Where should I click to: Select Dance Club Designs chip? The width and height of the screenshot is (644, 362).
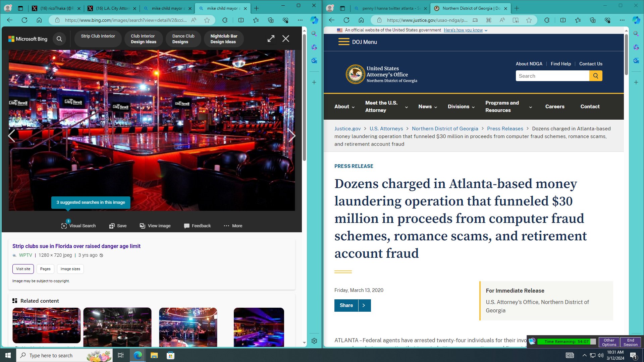click(x=183, y=39)
